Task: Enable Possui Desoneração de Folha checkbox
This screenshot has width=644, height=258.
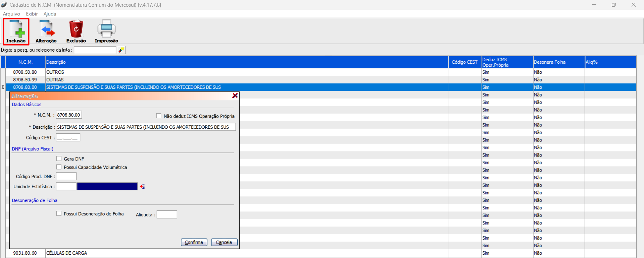Action: (x=59, y=213)
